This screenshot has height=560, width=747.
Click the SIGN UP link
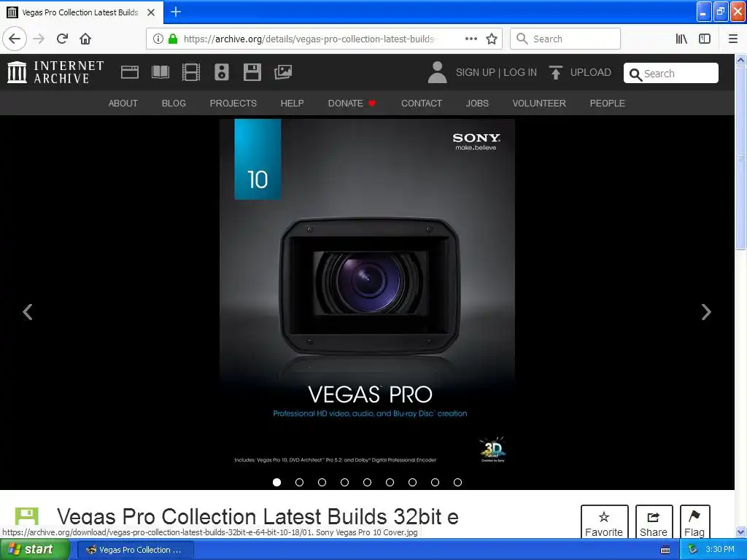click(476, 72)
